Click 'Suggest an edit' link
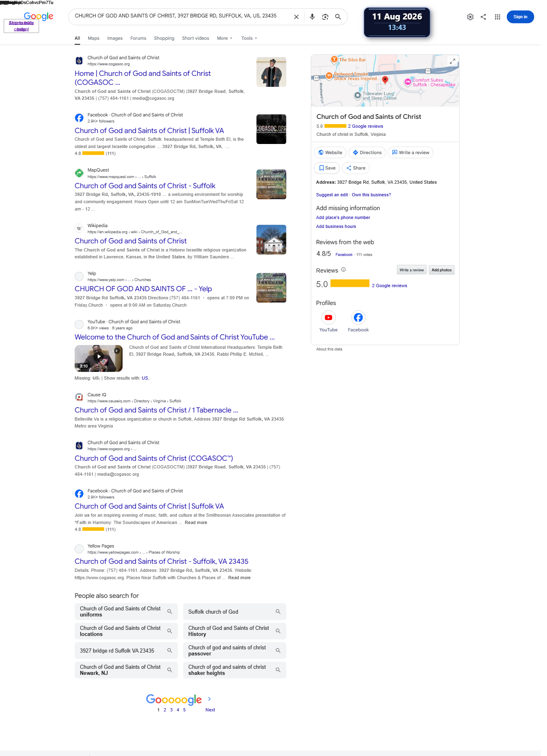Viewport: 547px width, 756px height. click(332, 195)
